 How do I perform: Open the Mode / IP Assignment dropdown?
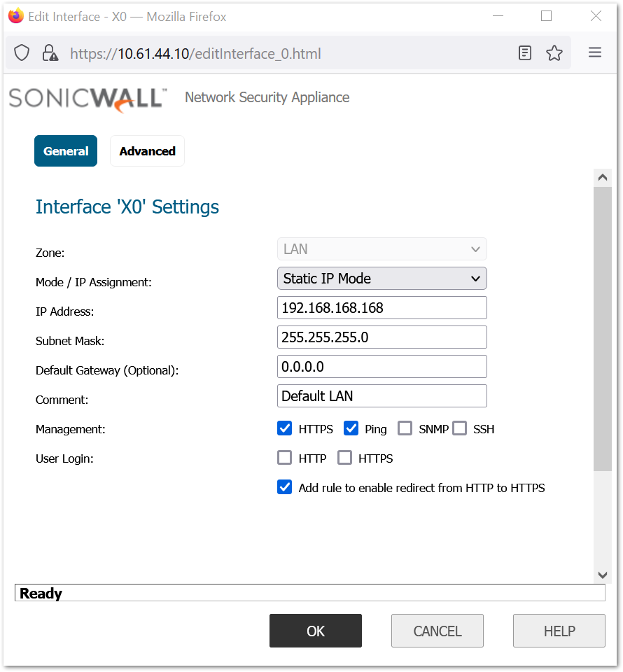[x=381, y=279]
